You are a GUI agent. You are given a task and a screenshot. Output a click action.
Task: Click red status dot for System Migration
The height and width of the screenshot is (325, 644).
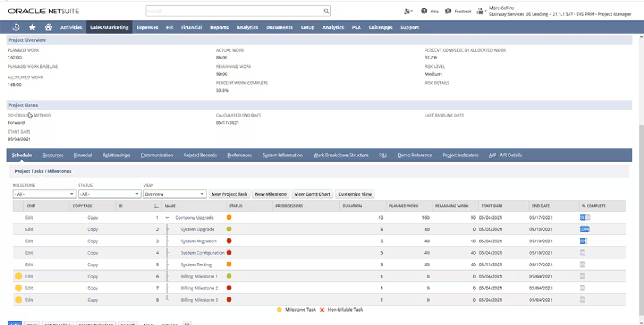coord(229,241)
